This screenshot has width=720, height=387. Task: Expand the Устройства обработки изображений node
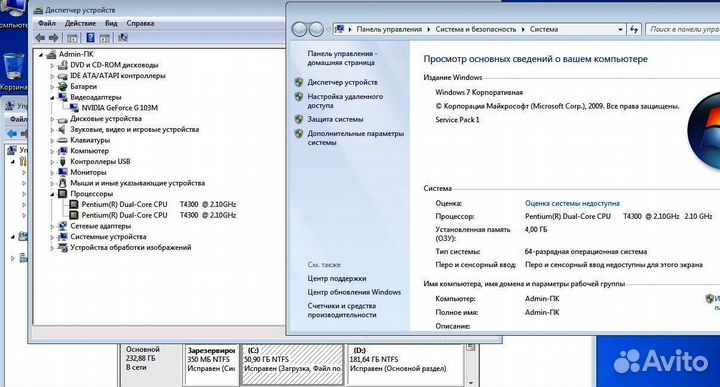pyautogui.click(x=52, y=248)
